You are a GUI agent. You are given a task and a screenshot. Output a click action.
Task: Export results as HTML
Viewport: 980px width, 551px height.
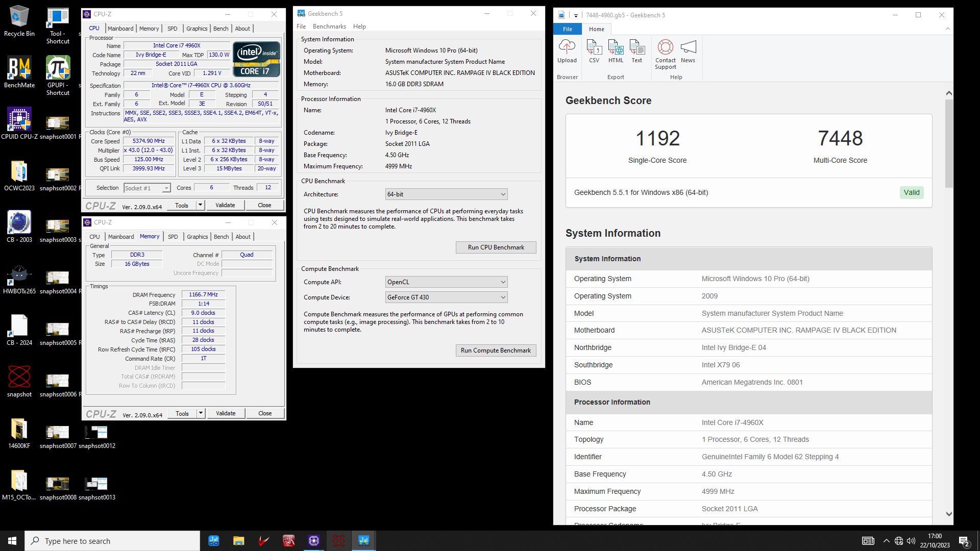[x=616, y=51]
